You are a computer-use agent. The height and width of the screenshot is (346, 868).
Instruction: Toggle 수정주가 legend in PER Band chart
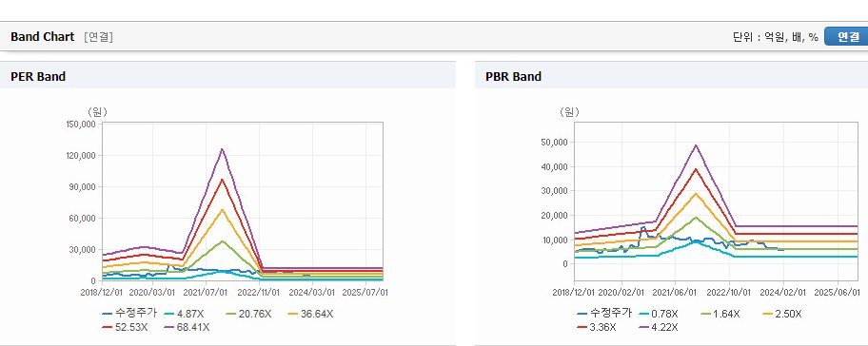(129, 314)
